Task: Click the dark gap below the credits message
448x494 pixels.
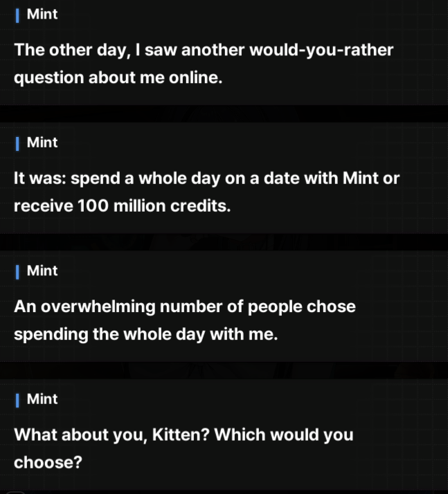Action: point(224,241)
